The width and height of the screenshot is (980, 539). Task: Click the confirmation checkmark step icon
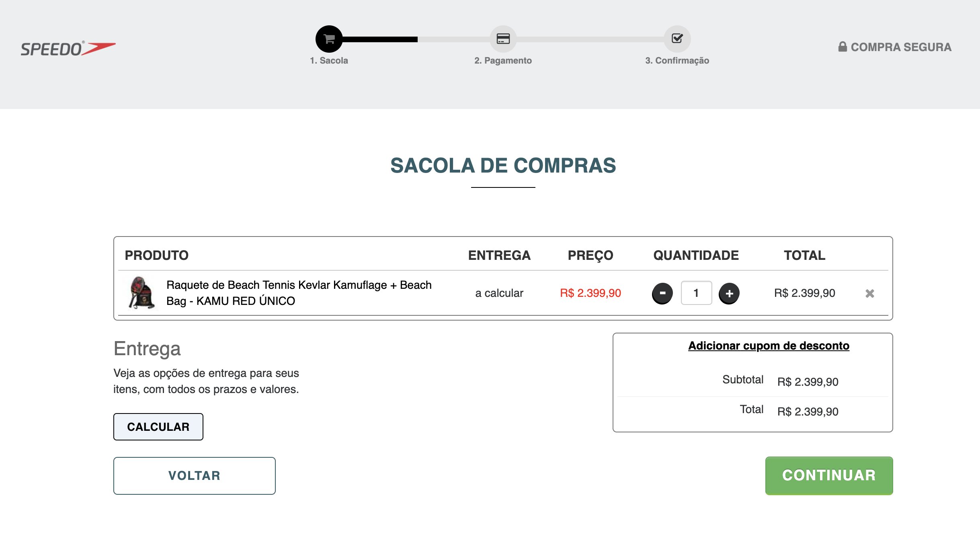point(677,39)
